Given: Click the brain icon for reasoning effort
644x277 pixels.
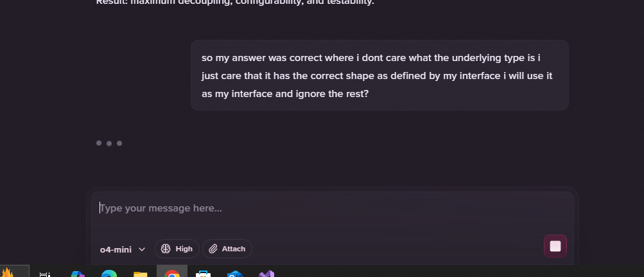Looking at the screenshot, I should tap(166, 249).
